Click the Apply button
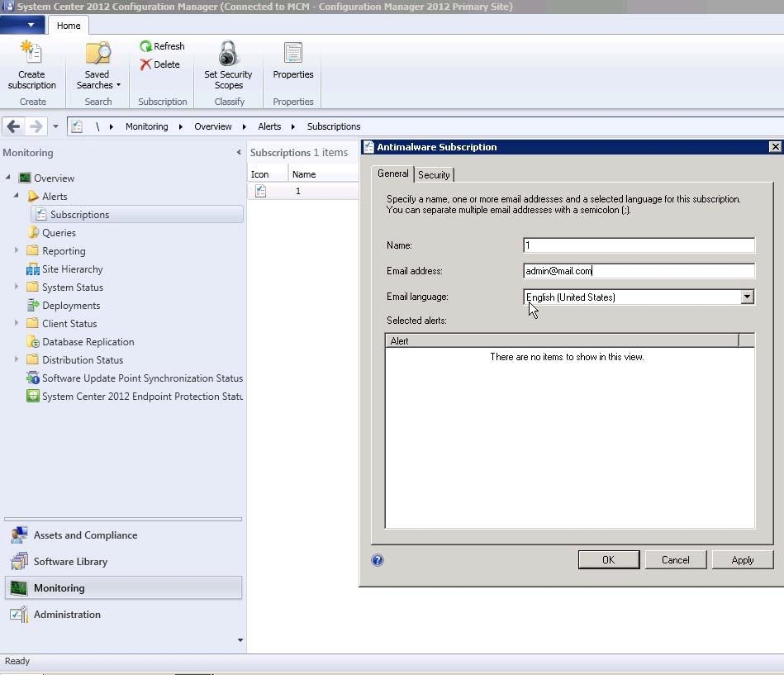 pyautogui.click(x=743, y=560)
